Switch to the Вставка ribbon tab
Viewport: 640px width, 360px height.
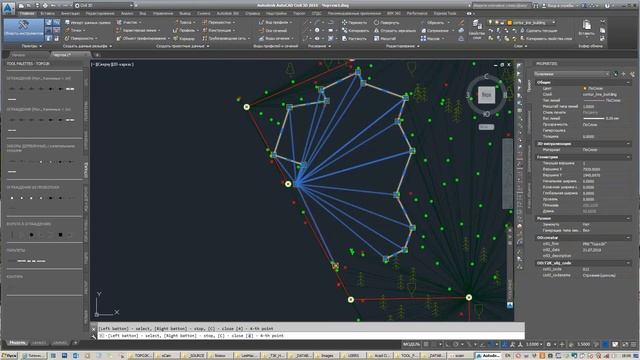[x=48, y=13]
